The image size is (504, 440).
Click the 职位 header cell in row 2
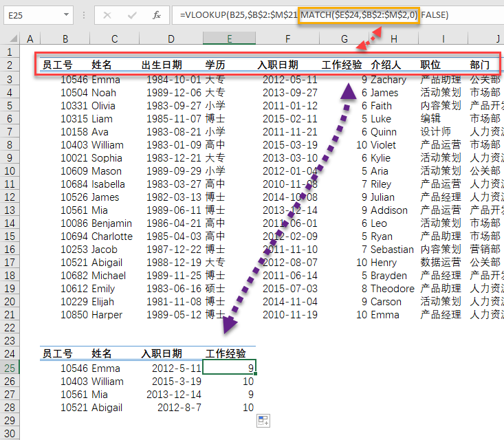click(x=430, y=65)
